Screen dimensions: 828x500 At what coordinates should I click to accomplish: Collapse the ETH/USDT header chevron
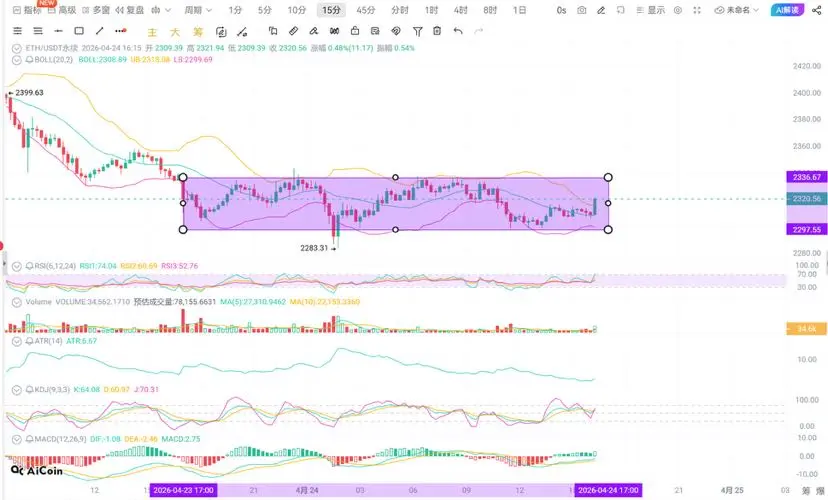coord(16,48)
